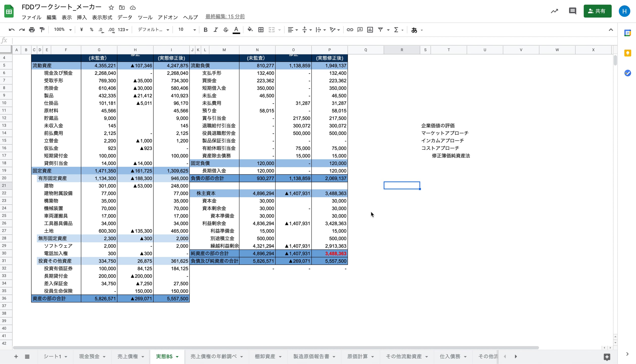Undo the last edit
This screenshot has height=364, width=636.
(11, 30)
